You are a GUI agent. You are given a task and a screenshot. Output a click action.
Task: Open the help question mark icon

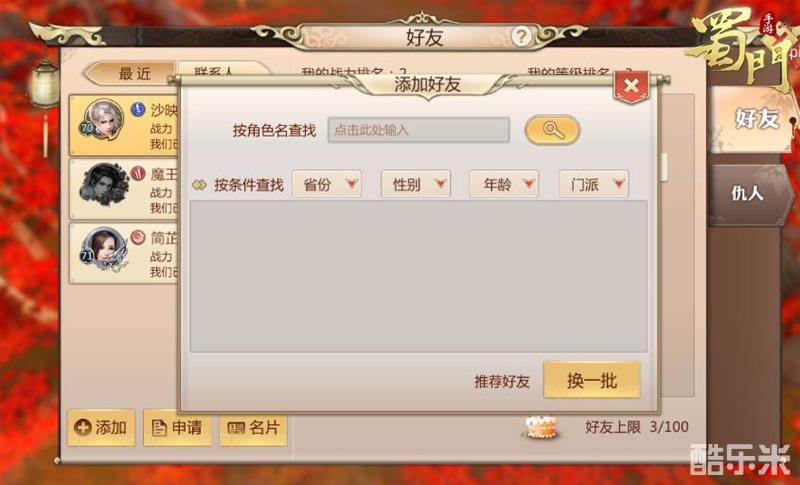pos(521,37)
